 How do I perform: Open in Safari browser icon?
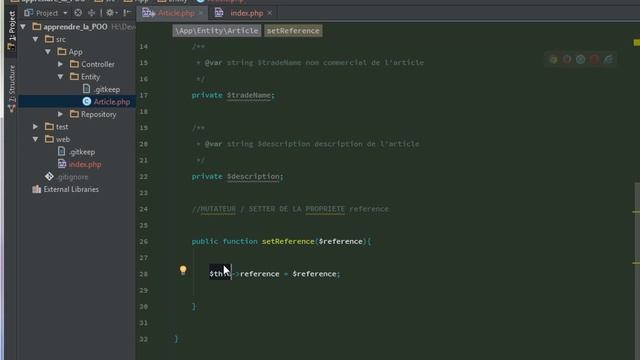(580, 60)
